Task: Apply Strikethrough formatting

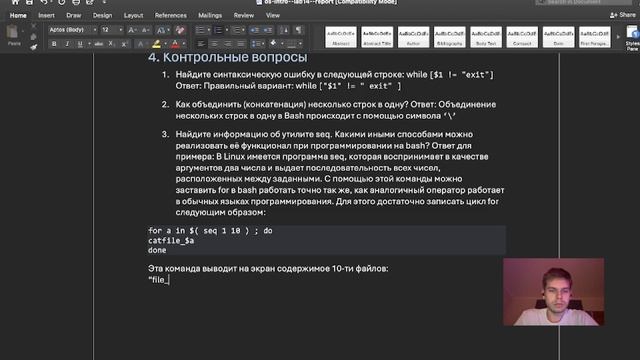Action: point(98,44)
